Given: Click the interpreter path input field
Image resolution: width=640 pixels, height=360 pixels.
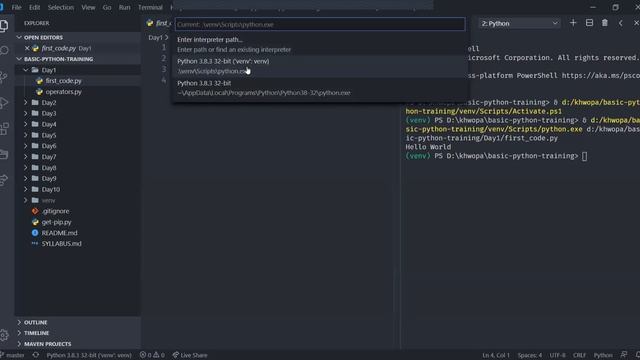Looking at the screenshot, I should tap(320, 24).
